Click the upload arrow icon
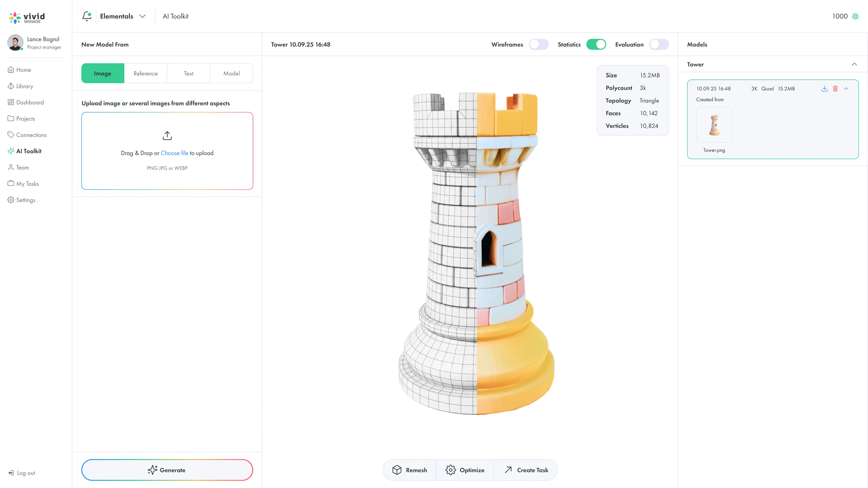Viewport: 868px width, 488px height. pyautogui.click(x=167, y=135)
